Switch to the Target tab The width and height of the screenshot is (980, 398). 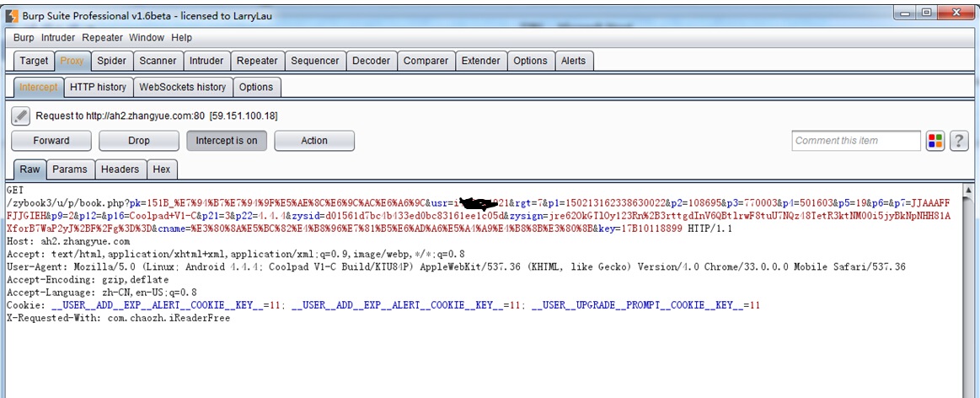click(34, 61)
